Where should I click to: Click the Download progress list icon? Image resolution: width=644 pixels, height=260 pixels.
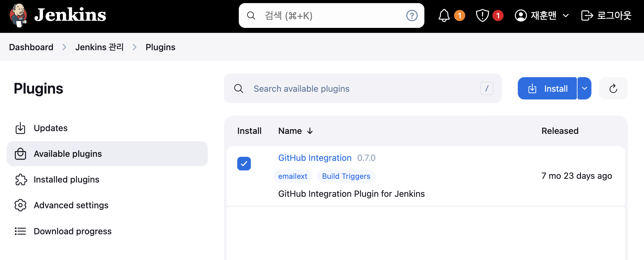tap(20, 231)
